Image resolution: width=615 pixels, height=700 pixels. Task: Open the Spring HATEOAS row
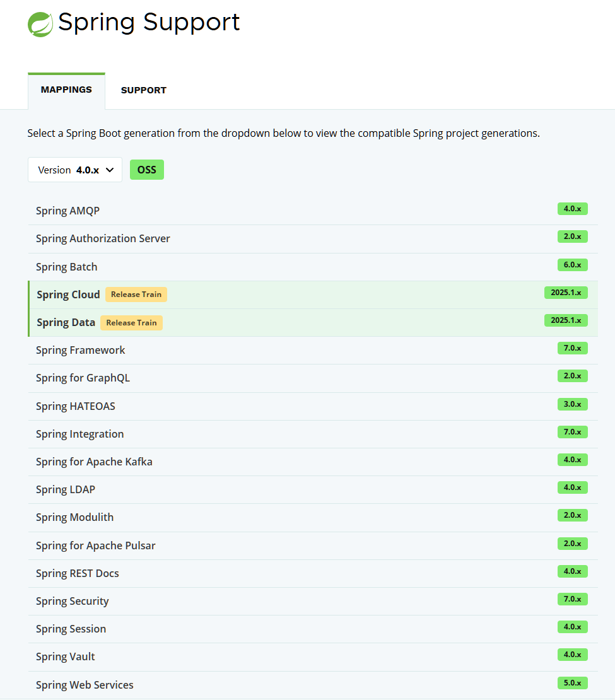coord(313,406)
